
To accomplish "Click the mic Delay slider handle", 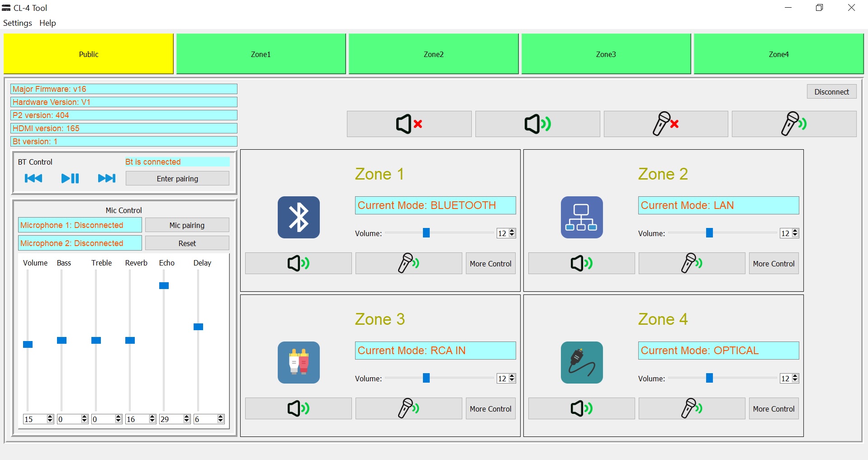I will pyautogui.click(x=198, y=327).
